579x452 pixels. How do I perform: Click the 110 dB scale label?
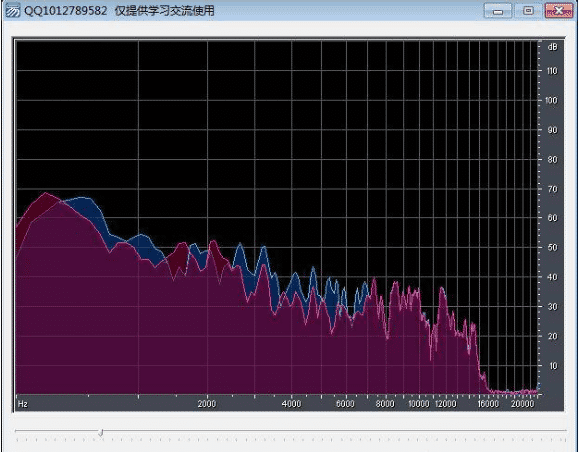[x=552, y=71]
